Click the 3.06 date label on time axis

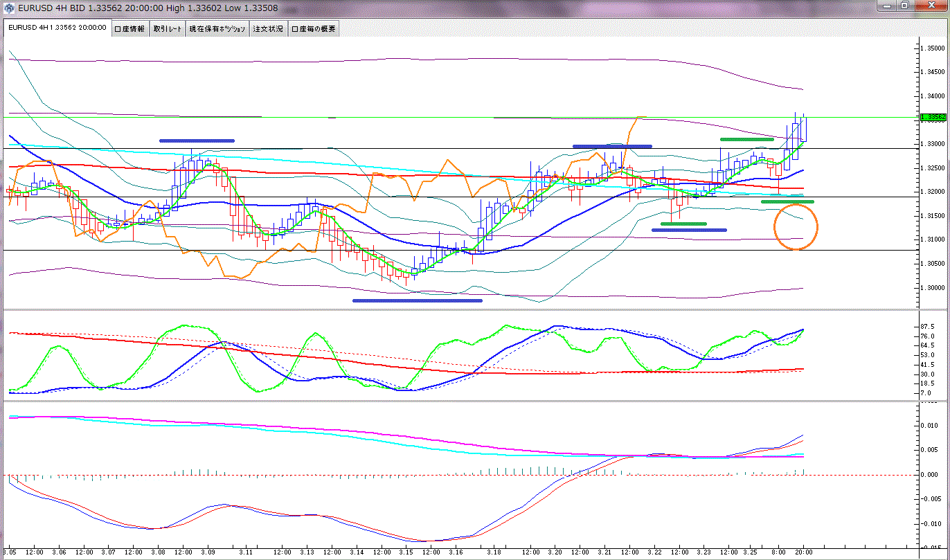click(x=60, y=553)
